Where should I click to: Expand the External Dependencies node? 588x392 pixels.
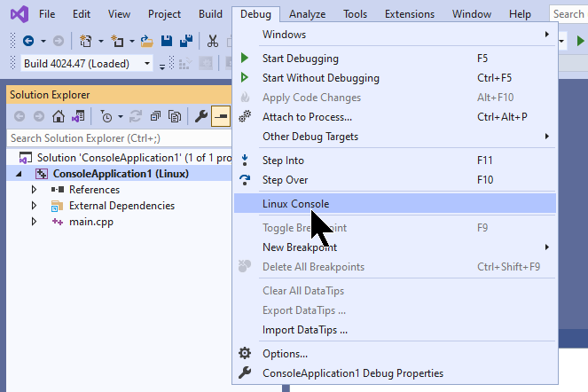34,206
